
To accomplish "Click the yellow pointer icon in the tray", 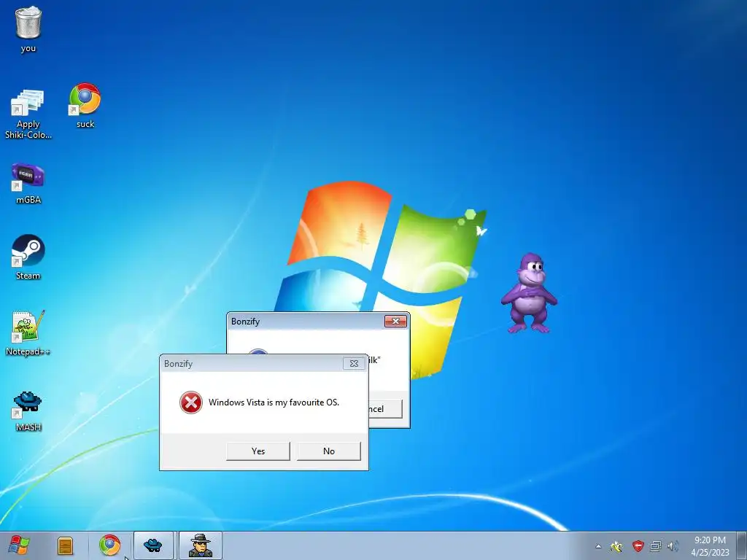I will [616, 546].
